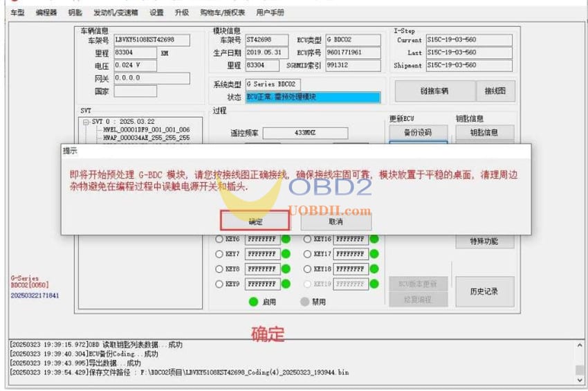Image resolution: width=588 pixels, height=391 pixels.
Task: Click log line ECU备份Coding...成功
Action: (84, 354)
